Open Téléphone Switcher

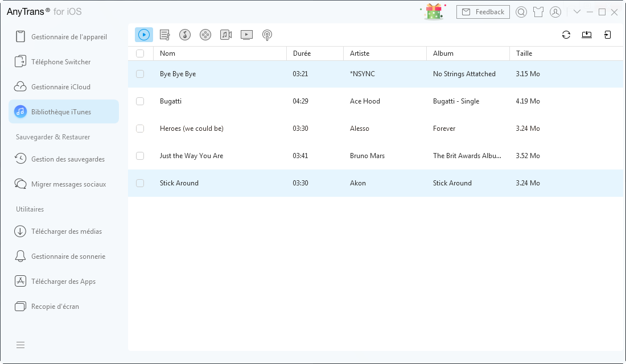pyautogui.click(x=64, y=62)
